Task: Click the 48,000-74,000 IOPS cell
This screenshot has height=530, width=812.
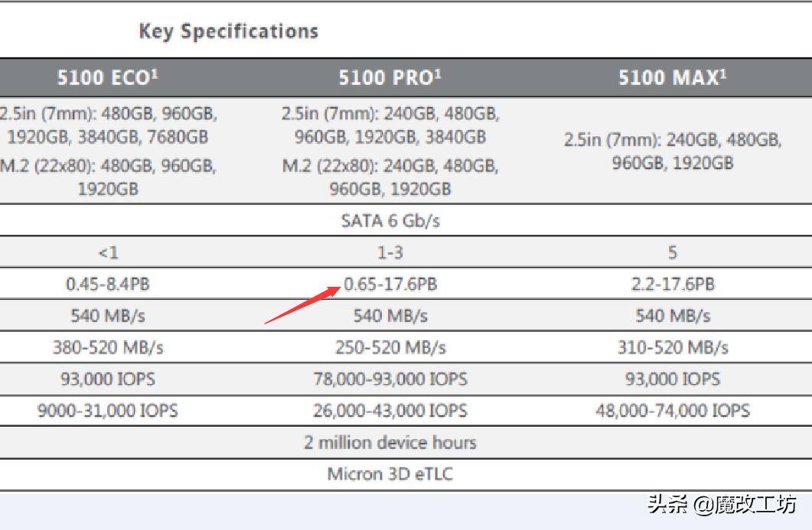Action: click(673, 411)
